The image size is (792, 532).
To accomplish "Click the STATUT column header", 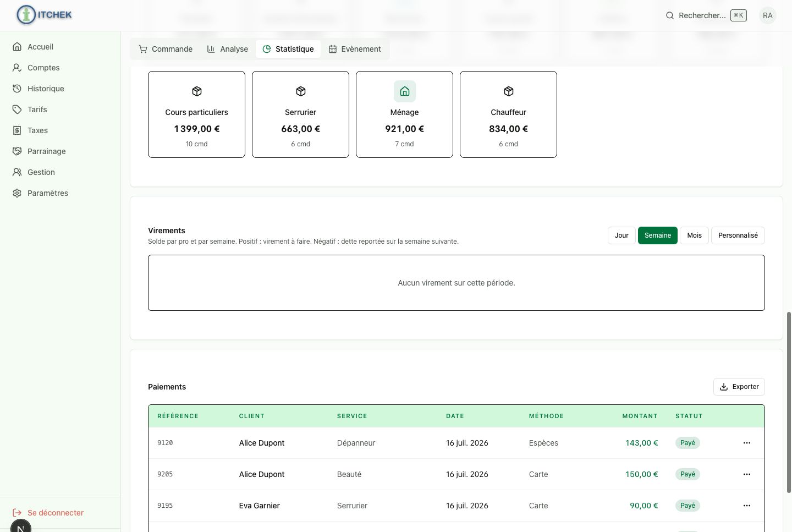I will 689,416.
